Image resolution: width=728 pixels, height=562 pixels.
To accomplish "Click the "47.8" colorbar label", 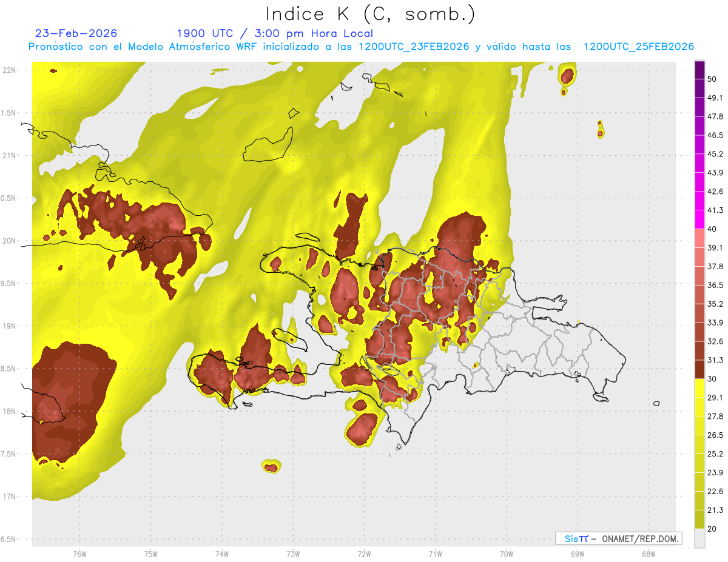I will (715, 116).
